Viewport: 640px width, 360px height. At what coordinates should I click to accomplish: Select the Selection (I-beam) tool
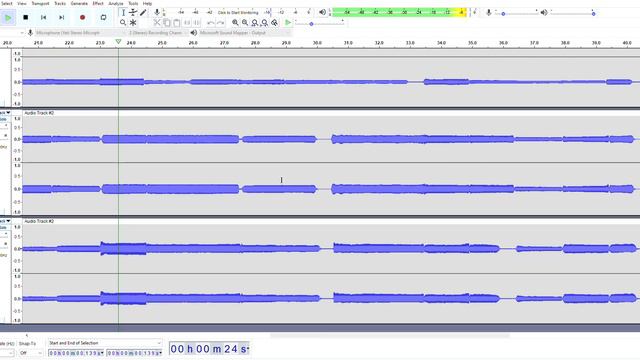[123, 13]
